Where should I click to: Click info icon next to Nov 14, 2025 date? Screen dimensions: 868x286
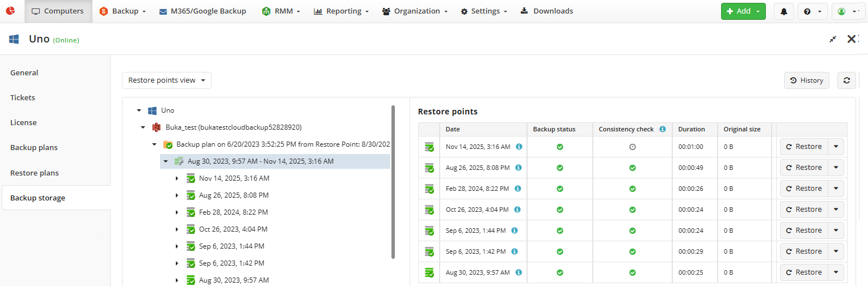click(x=519, y=147)
